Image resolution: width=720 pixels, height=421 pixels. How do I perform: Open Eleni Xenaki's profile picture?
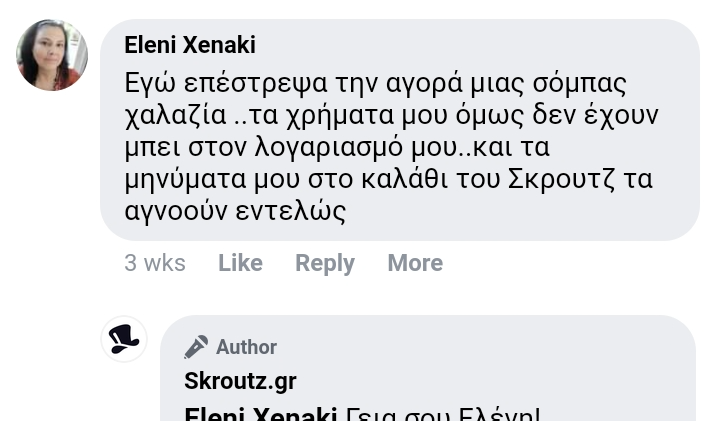[x=52, y=55]
